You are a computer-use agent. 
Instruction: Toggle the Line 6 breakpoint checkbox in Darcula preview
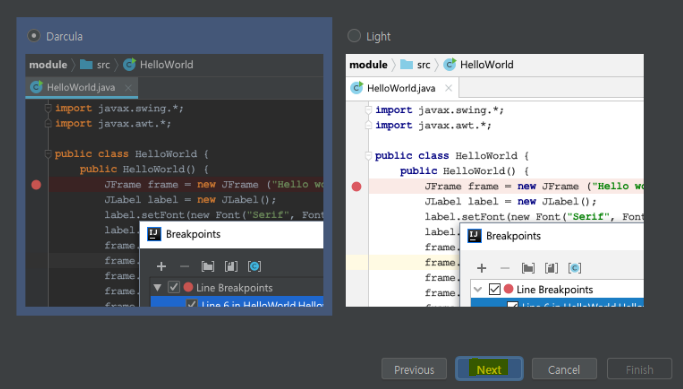(x=192, y=304)
